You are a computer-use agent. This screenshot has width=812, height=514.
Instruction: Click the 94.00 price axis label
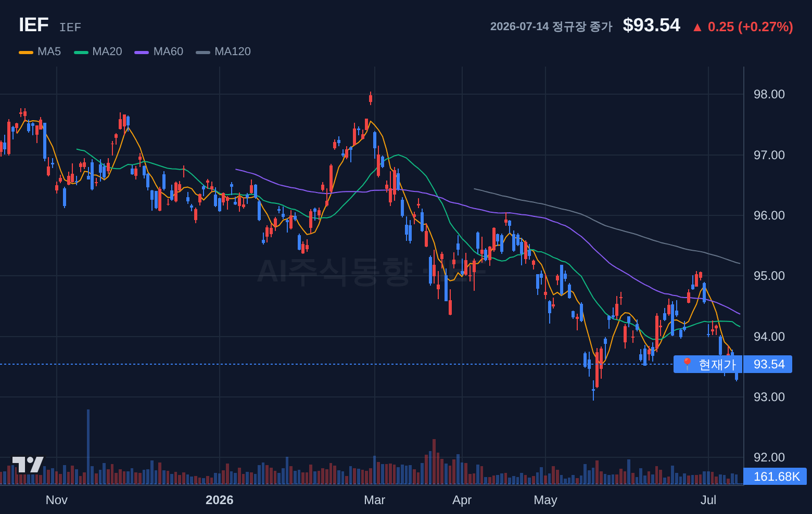[769, 337]
